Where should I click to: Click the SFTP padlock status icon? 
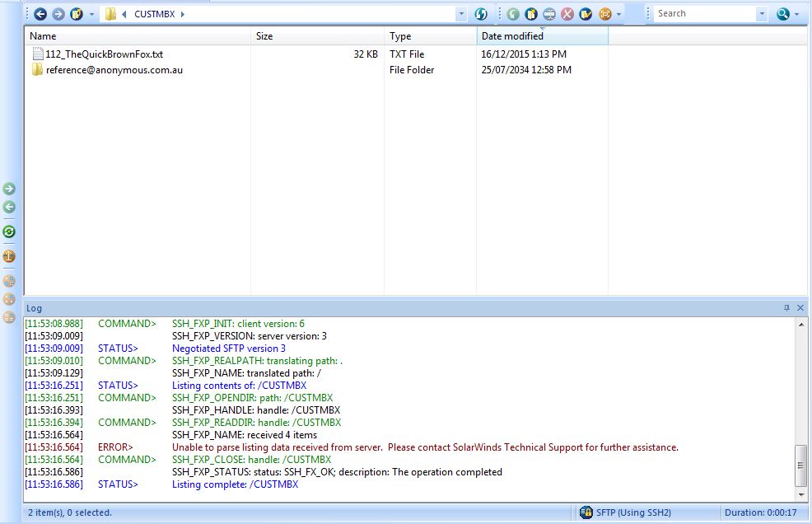tap(586, 512)
